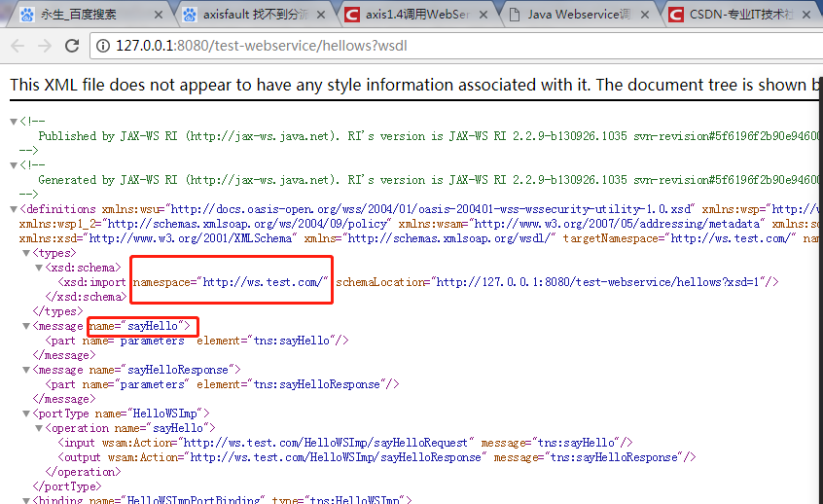This screenshot has height=504, width=823.
Task: Collapse the operation sayHello element
Action: [39, 428]
